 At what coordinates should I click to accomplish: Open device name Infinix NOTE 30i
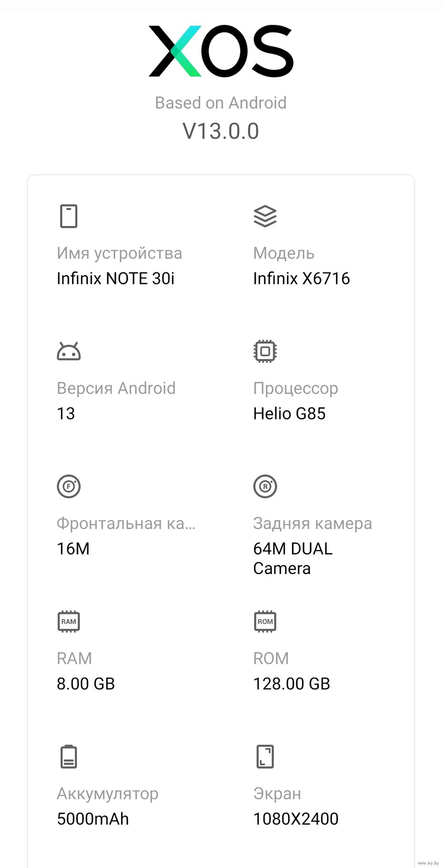point(115,279)
